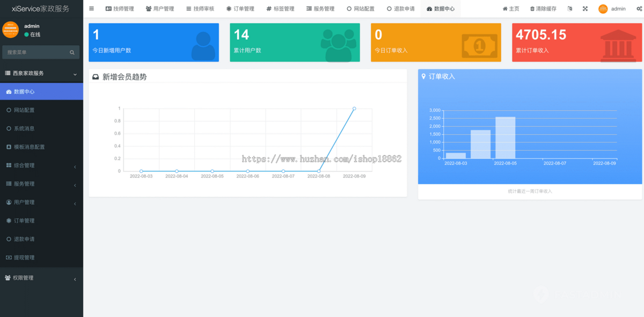Click the magnifier icon in the sidebar search

[x=71, y=52]
